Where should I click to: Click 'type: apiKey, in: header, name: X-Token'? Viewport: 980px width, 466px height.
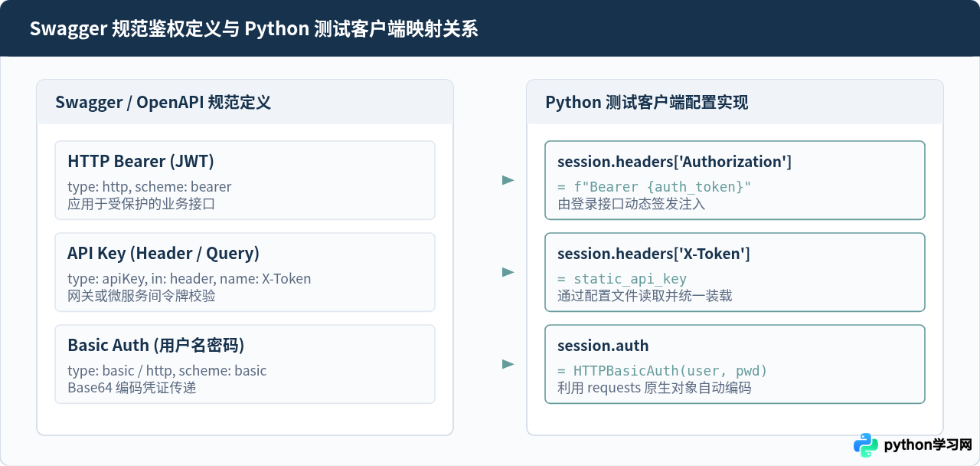coord(189,279)
